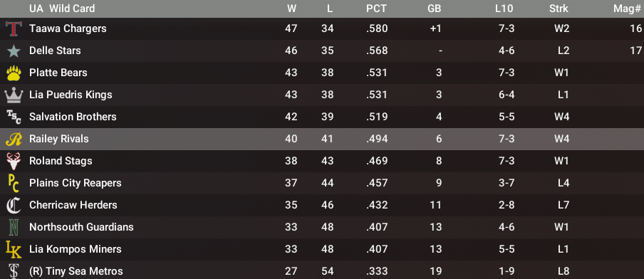This screenshot has width=644, height=279.
Task: Click the Salvation Brothers TSC logo
Action: [14, 117]
